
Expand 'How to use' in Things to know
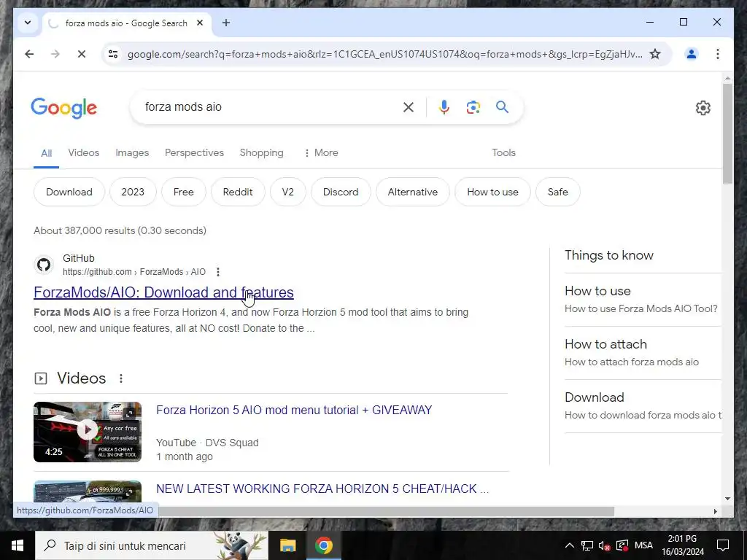click(643, 300)
